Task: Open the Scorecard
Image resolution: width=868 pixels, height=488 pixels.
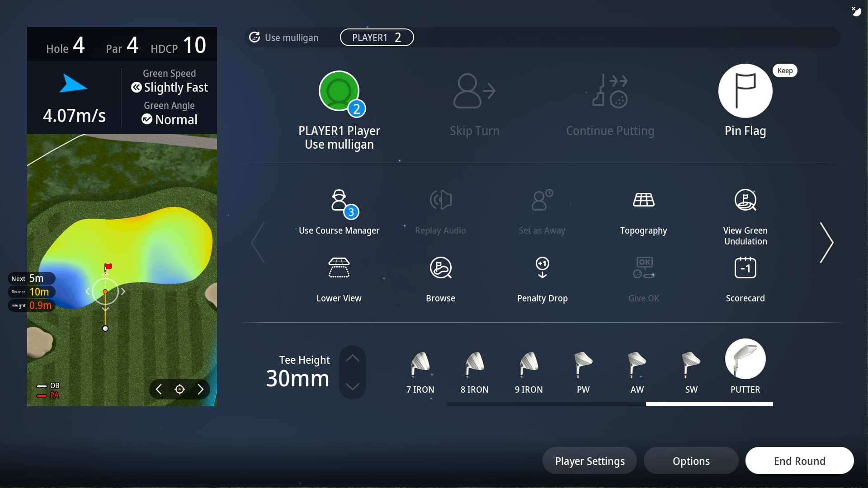Action: pos(745,268)
